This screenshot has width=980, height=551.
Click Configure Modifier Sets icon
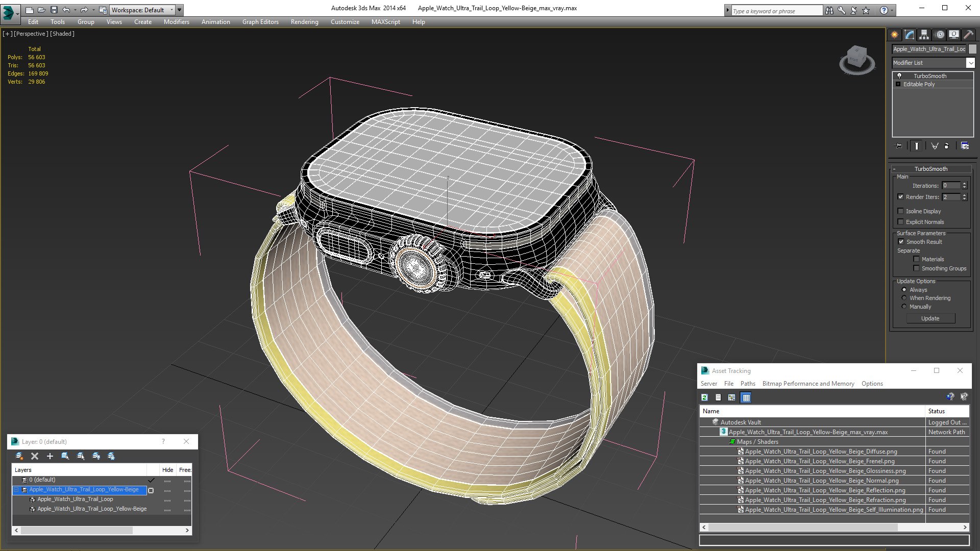click(x=965, y=146)
